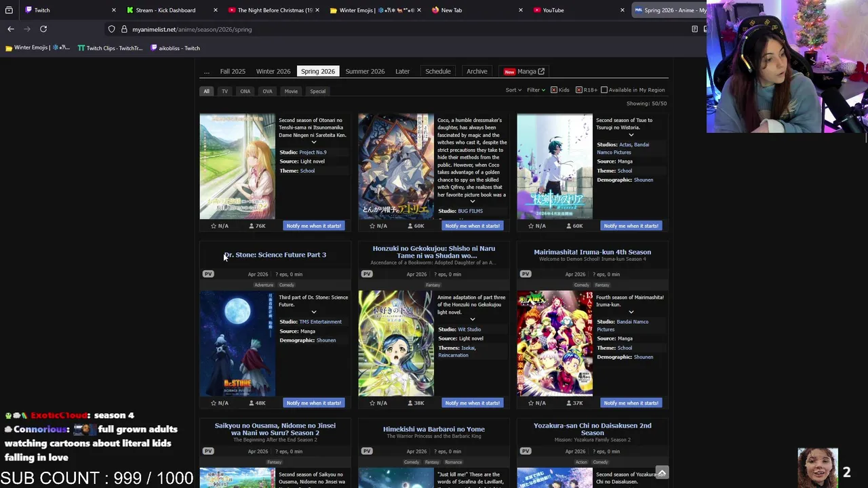868x488 pixels.
Task: Notify me when Dr. Stone starts
Action: (x=314, y=403)
